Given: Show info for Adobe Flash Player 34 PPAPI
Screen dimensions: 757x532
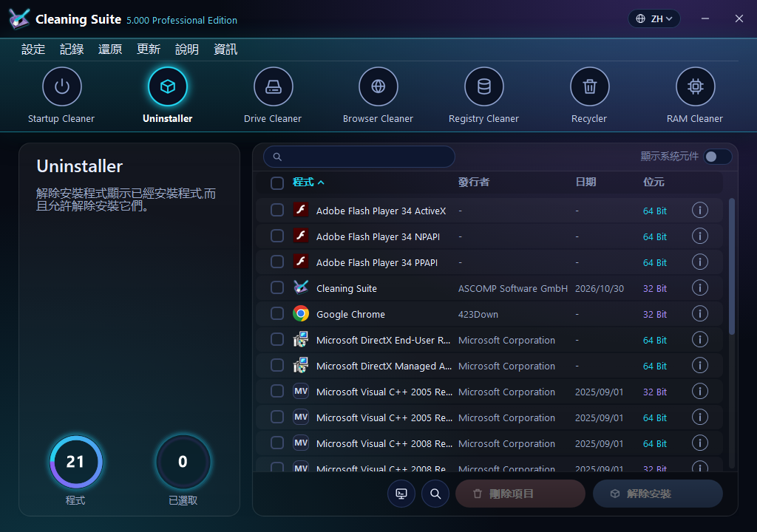Looking at the screenshot, I should [700, 262].
